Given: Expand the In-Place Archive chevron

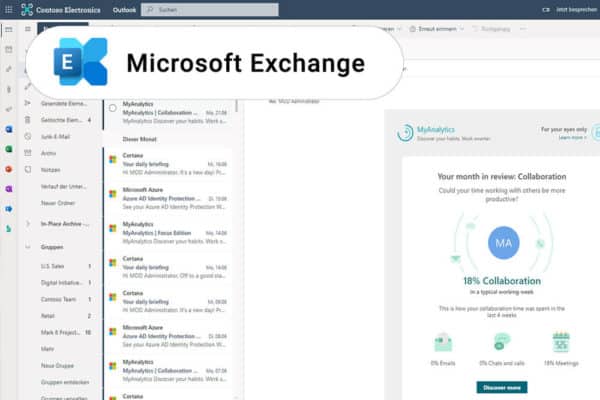Looking at the screenshot, I should 28,224.
